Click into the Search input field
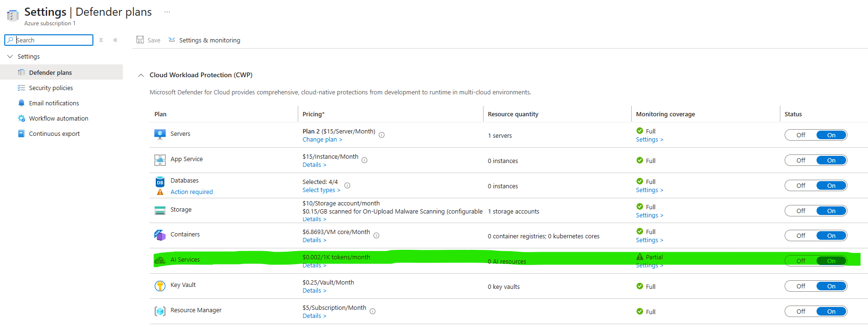 (x=52, y=40)
